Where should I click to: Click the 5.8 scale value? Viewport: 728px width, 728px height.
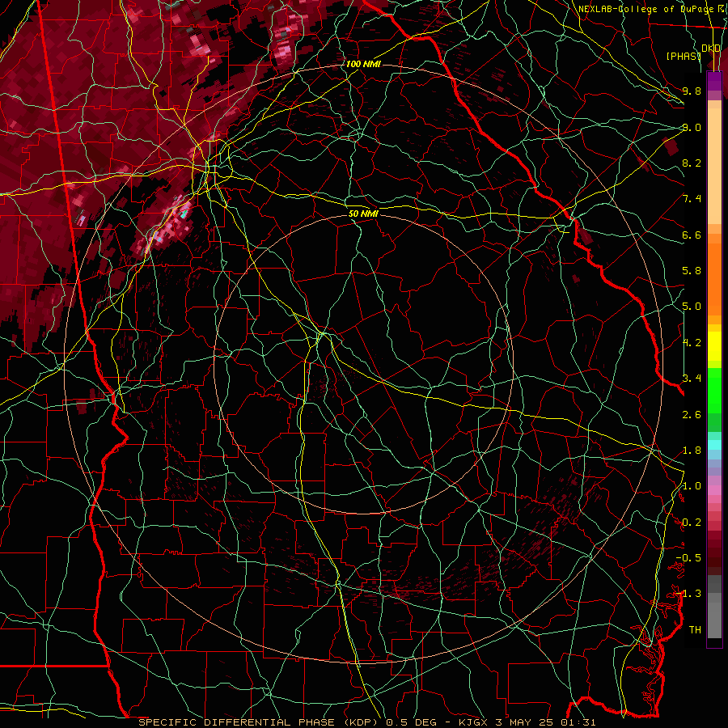[x=692, y=271]
